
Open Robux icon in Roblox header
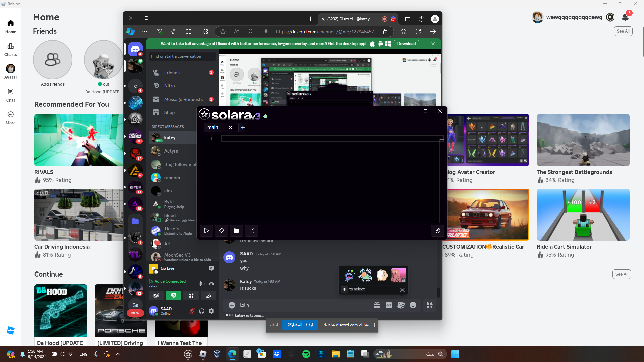(x=610, y=17)
